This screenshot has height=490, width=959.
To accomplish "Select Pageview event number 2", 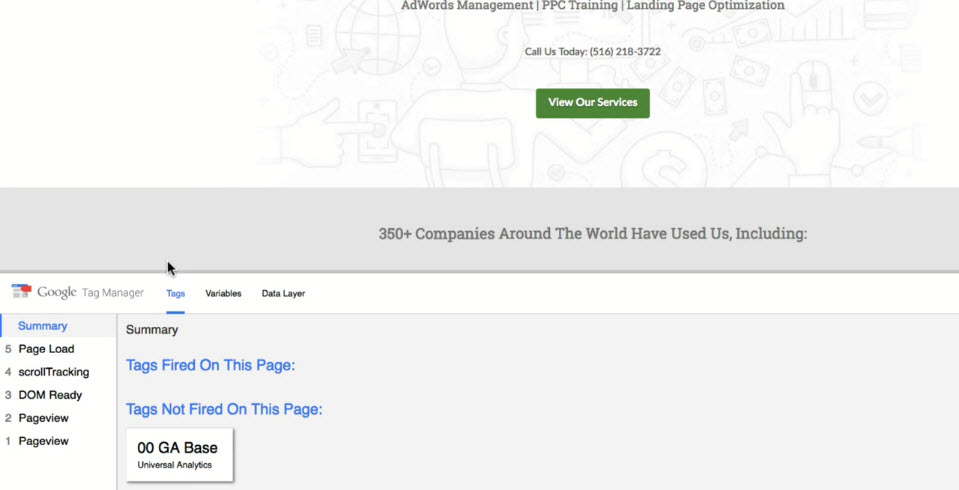I will [43, 418].
